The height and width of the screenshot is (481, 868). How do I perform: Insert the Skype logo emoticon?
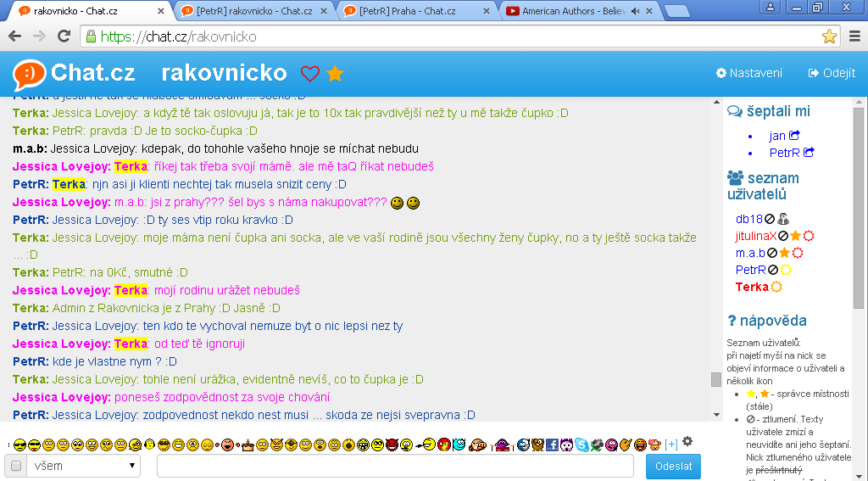[581, 445]
